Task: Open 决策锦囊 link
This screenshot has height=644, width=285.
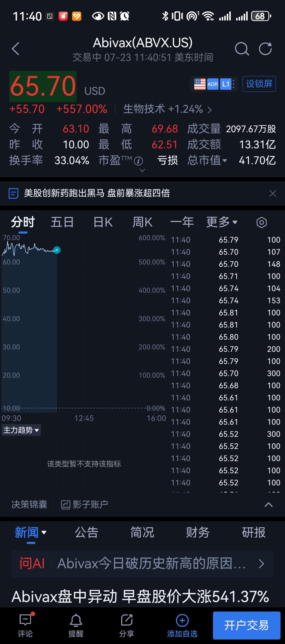Action: tap(30, 505)
